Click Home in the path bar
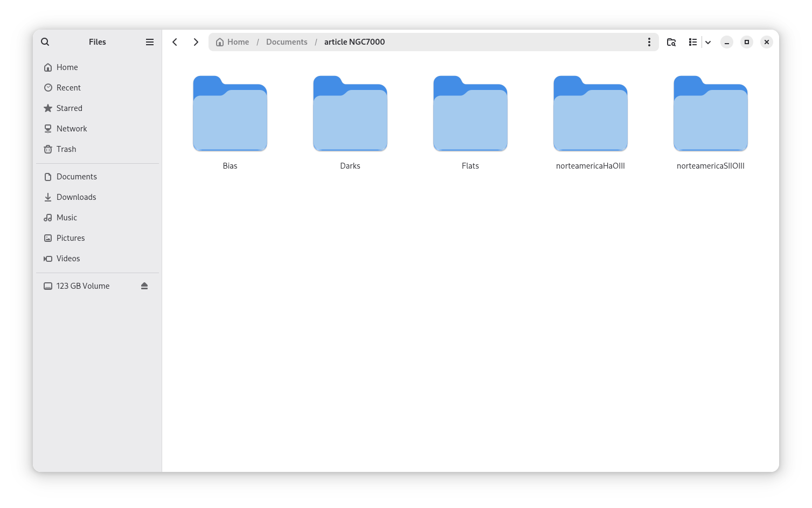This screenshot has width=812, height=508. point(233,42)
